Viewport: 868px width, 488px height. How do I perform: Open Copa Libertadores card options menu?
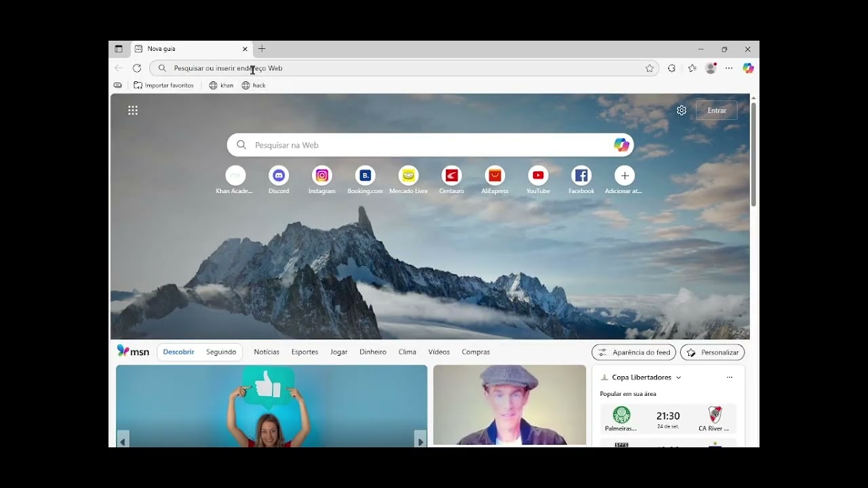click(x=730, y=378)
